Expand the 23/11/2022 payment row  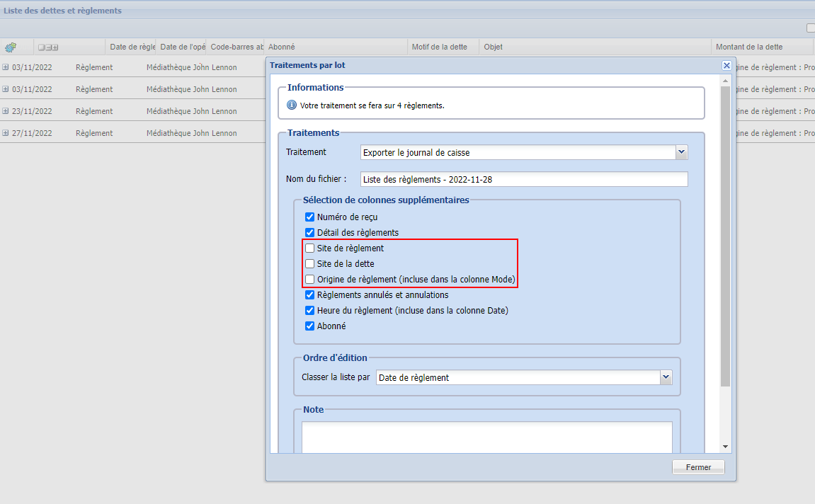click(x=6, y=112)
